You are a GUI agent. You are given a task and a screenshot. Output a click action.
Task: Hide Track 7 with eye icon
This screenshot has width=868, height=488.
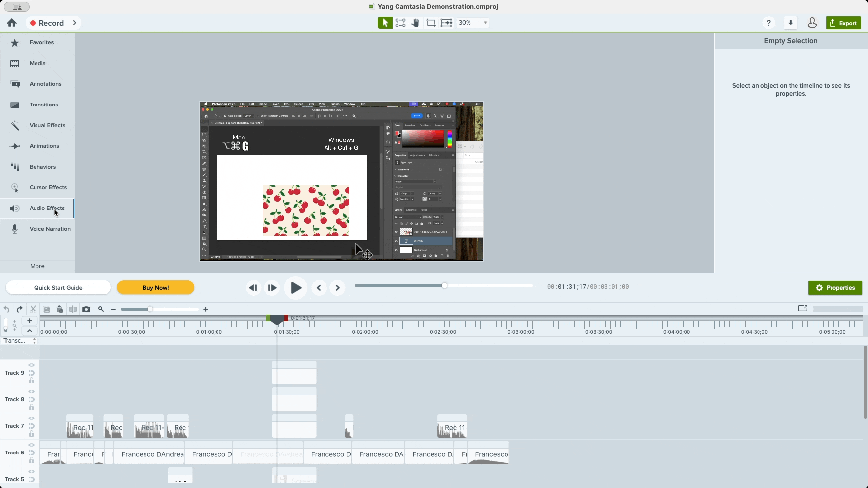pos(31,418)
